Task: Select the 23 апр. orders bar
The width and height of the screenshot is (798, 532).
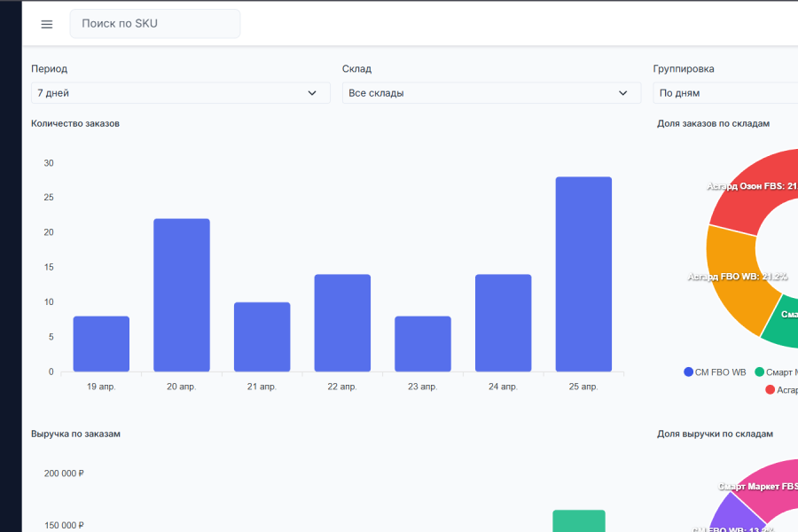Action: 423,344
